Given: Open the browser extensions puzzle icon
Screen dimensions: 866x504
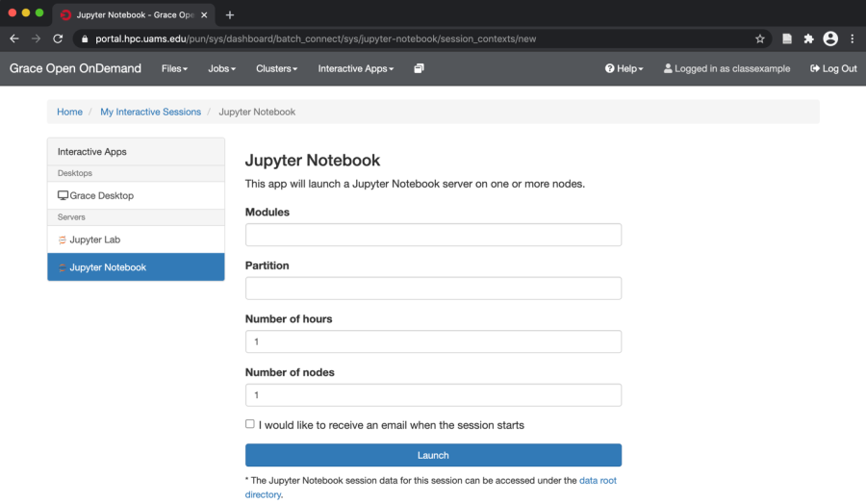Looking at the screenshot, I should click(x=808, y=38).
